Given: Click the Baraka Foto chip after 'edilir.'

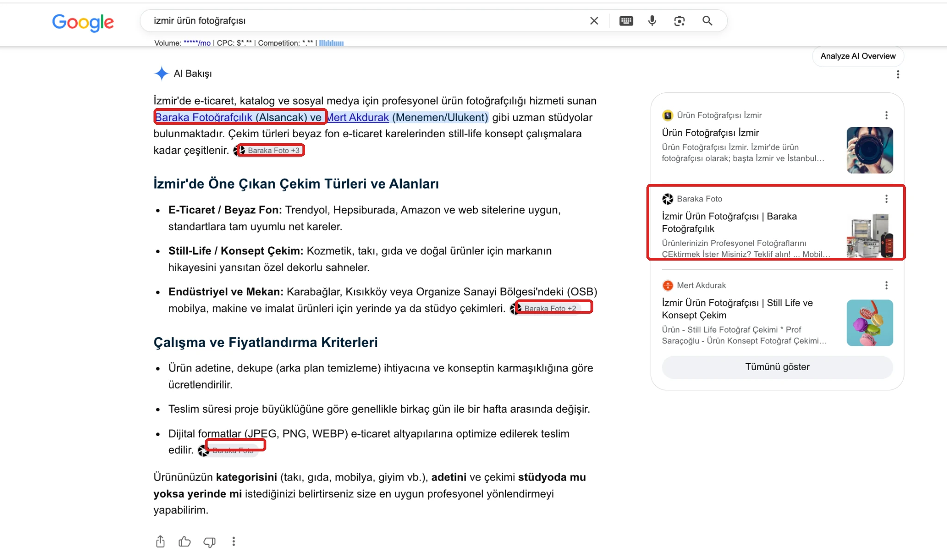Looking at the screenshot, I should 228,450.
